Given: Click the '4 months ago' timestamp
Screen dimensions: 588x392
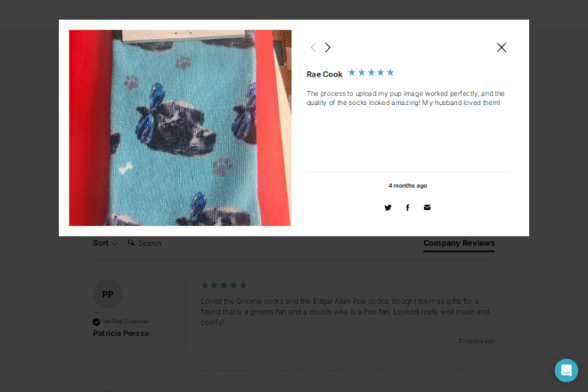Looking at the screenshot, I should (407, 185).
